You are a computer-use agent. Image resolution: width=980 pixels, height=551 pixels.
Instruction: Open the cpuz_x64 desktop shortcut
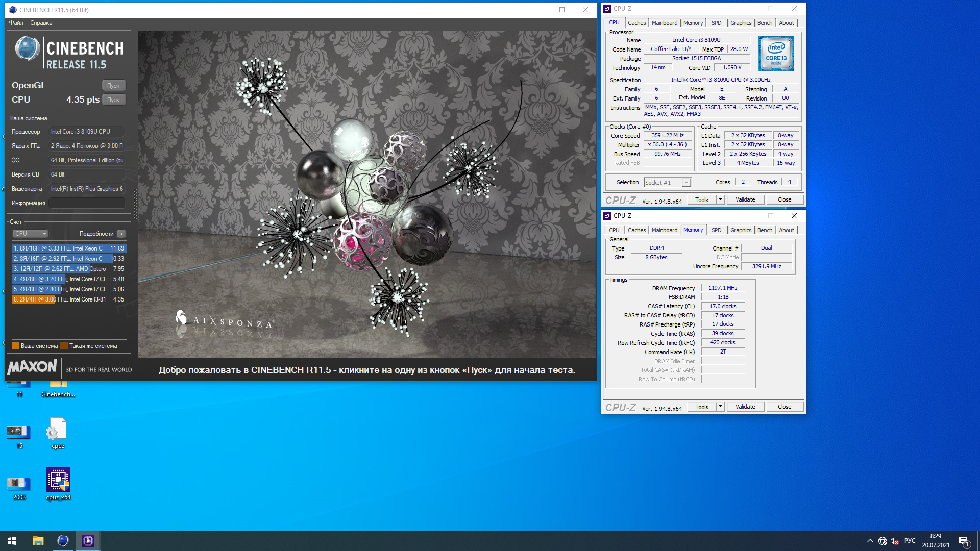(58, 484)
